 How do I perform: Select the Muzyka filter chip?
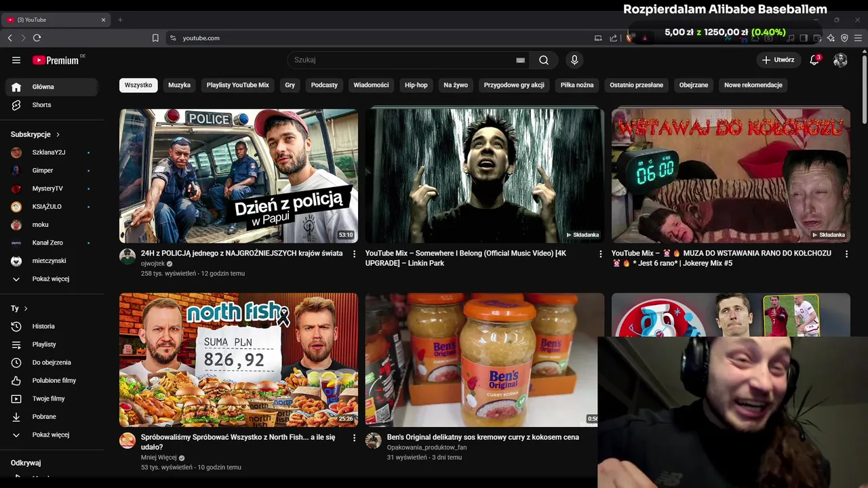[x=179, y=85]
